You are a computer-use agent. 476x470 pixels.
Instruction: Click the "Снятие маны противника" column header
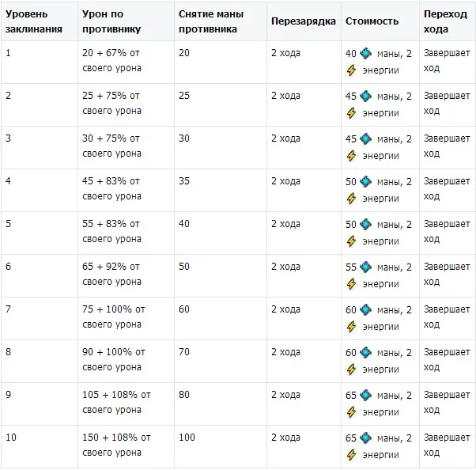click(x=211, y=22)
